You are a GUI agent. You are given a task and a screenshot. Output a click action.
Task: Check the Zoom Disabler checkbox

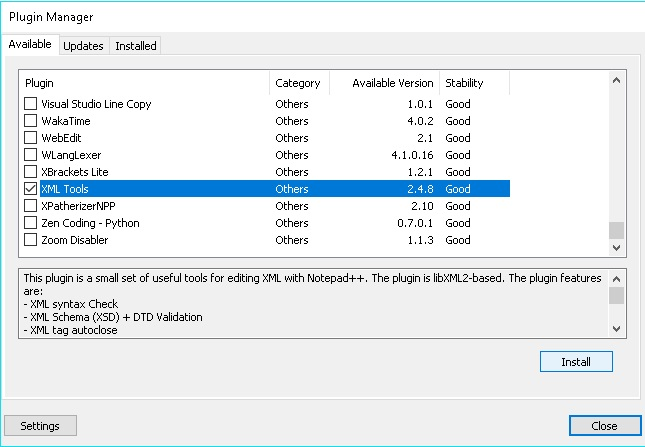click(31, 240)
